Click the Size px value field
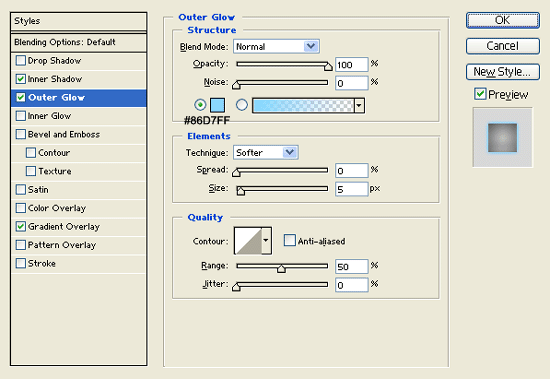The height and width of the screenshot is (379, 550). [x=351, y=189]
